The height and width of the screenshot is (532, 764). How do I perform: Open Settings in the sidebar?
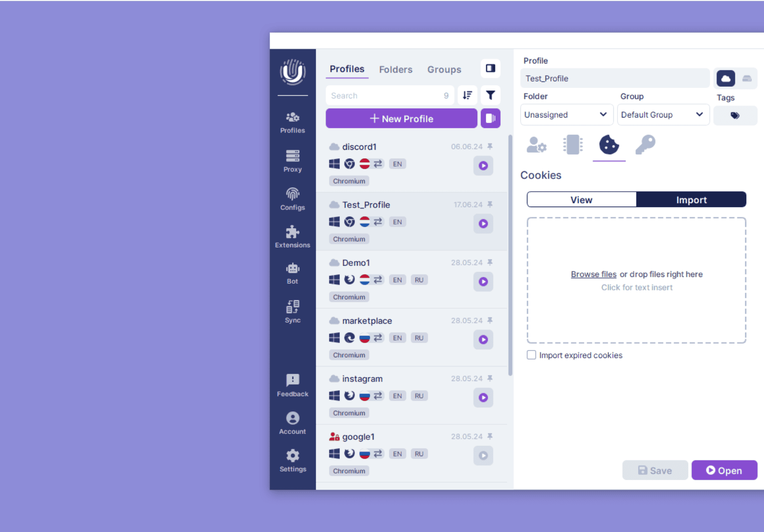click(x=292, y=461)
